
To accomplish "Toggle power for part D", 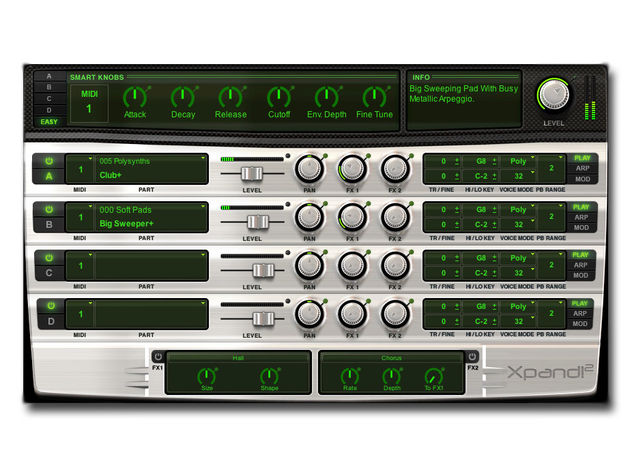I will [51, 306].
